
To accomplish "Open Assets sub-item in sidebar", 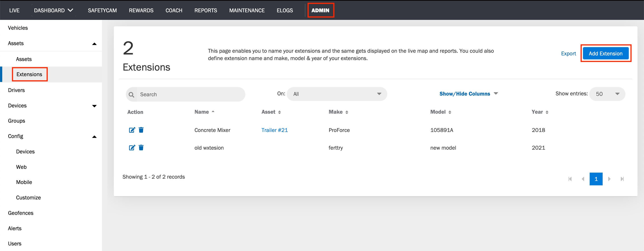I will pyautogui.click(x=24, y=59).
